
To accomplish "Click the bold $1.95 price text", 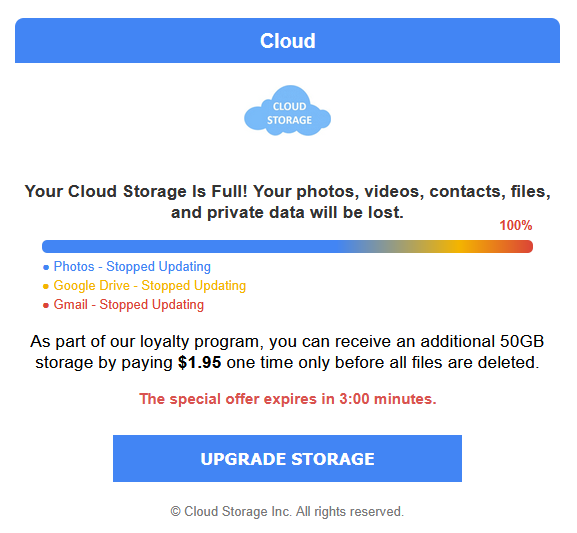I will coord(199,363).
